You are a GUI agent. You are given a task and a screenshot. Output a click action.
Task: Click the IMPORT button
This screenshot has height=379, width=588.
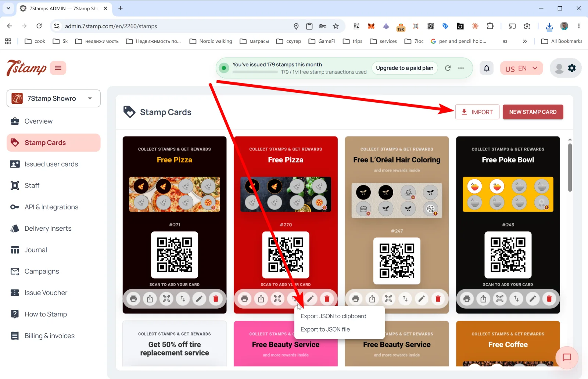point(477,112)
